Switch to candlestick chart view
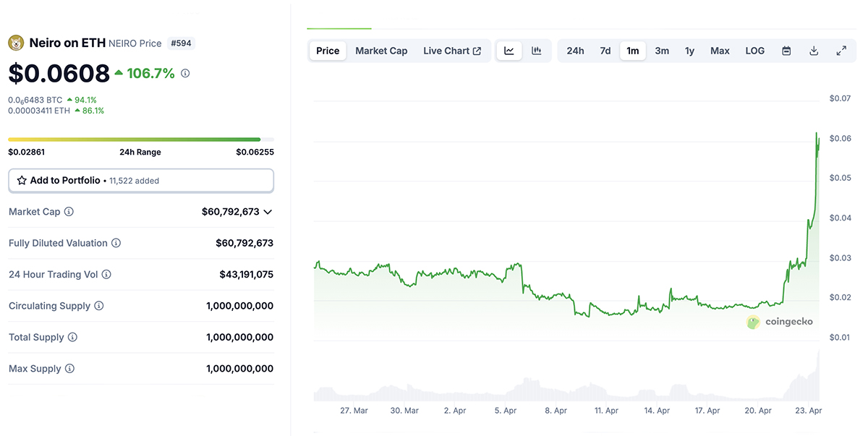This screenshot has width=868, height=436. tap(536, 51)
